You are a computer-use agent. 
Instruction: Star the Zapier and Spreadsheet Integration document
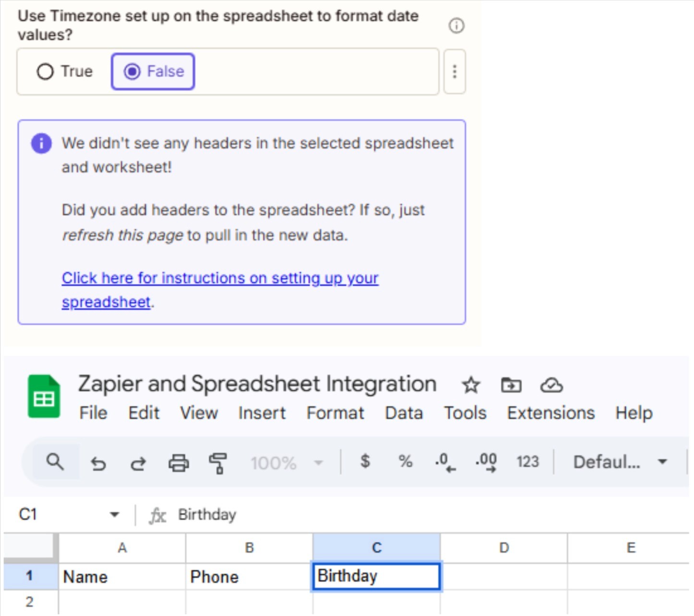click(x=471, y=385)
